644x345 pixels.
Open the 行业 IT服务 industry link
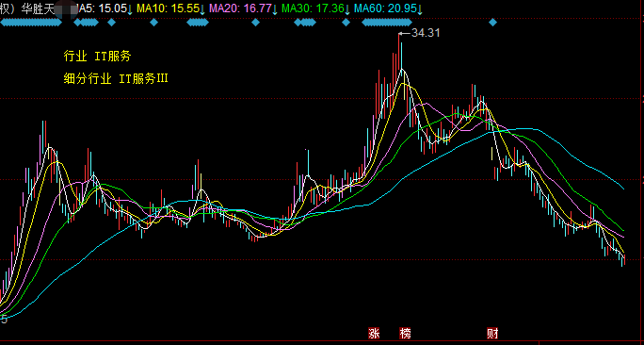click(x=97, y=57)
